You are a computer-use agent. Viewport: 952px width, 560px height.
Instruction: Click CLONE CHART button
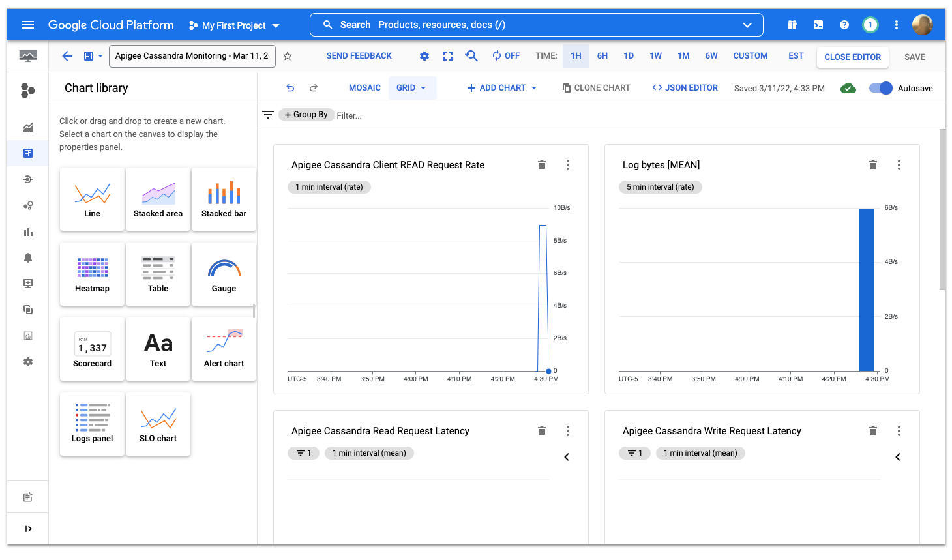coord(596,88)
